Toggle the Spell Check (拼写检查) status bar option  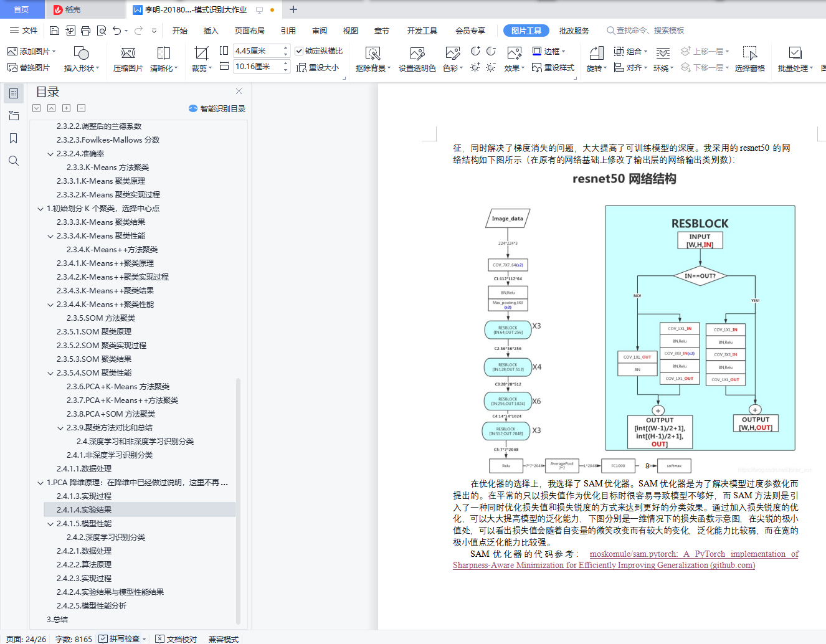pyautogui.click(x=122, y=638)
